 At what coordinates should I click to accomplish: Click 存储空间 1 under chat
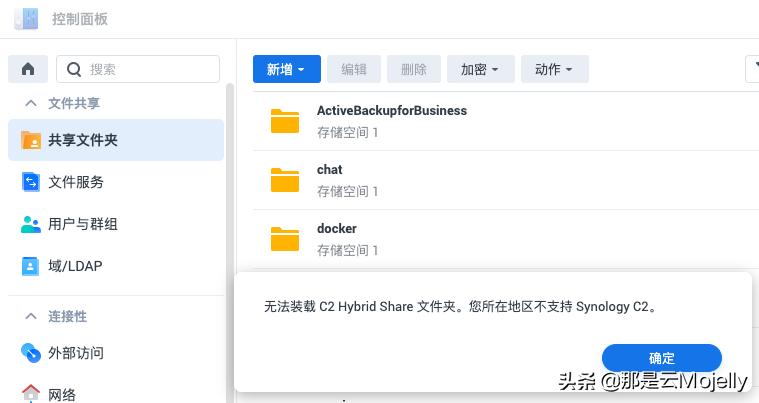(348, 192)
